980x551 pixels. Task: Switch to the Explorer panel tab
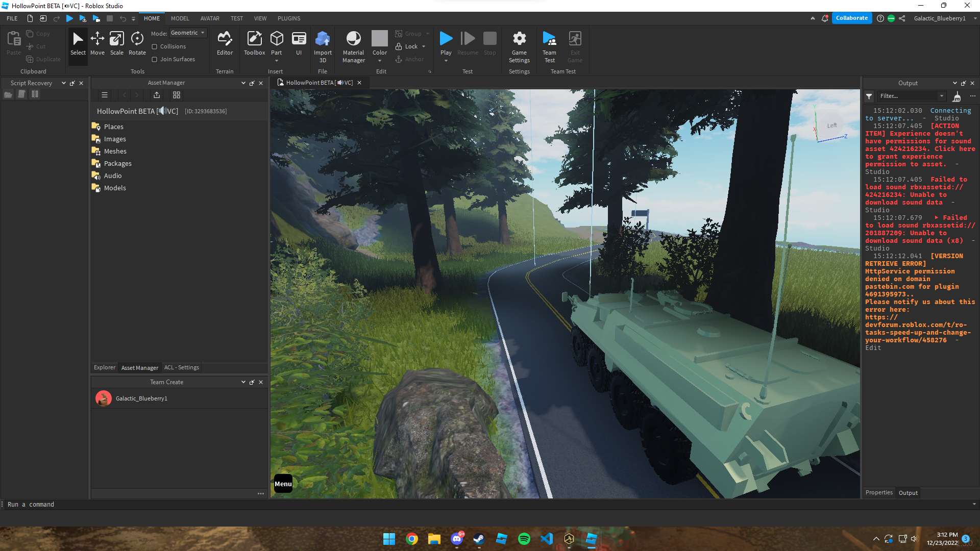(105, 367)
